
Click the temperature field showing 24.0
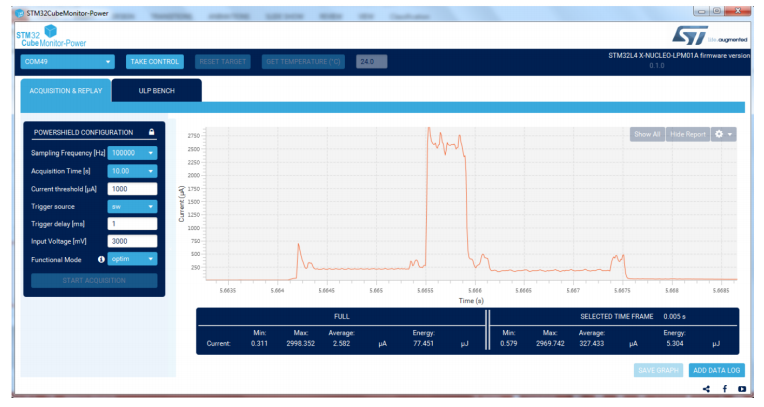[x=371, y=61]
